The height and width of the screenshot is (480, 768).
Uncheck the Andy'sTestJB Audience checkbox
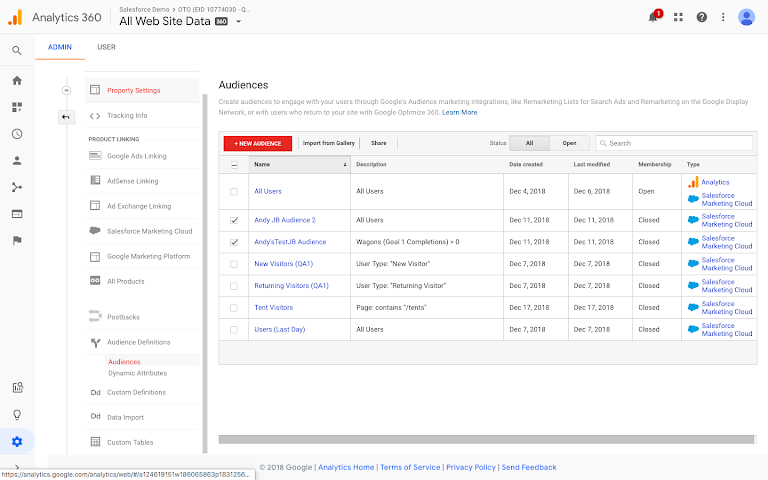coord(234,242)
